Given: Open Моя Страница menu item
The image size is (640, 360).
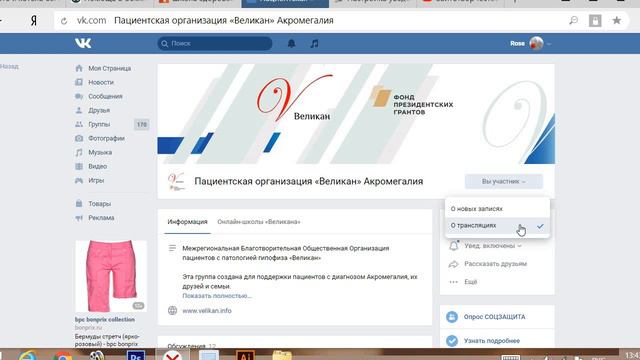Looking at the screenshot, I should (x=110, y=68).
